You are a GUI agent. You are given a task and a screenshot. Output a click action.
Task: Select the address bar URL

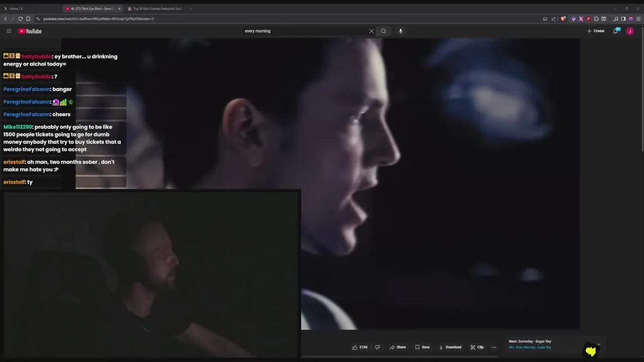point(99,19)
